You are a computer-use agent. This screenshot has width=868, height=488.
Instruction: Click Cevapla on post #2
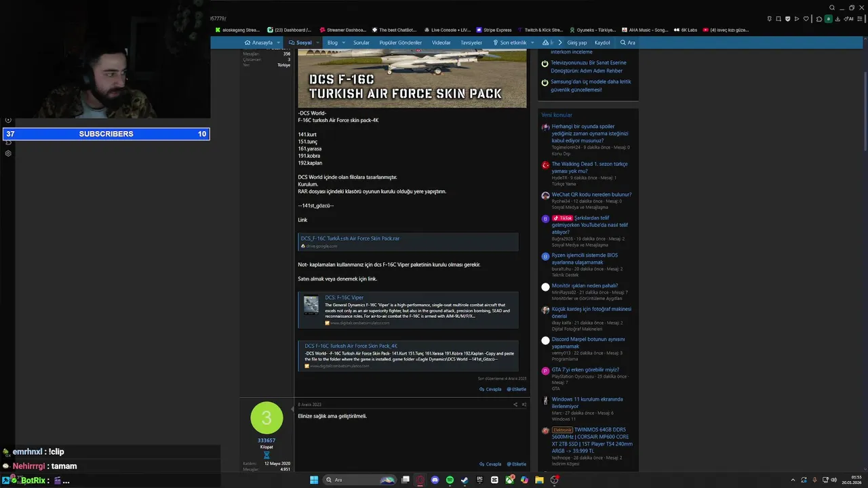490,464
